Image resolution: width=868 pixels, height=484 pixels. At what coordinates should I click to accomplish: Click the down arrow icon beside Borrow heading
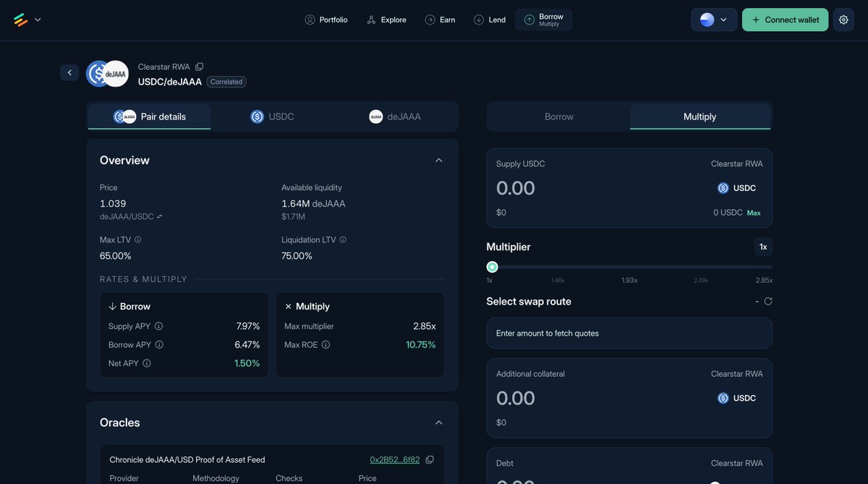(113, 307)
